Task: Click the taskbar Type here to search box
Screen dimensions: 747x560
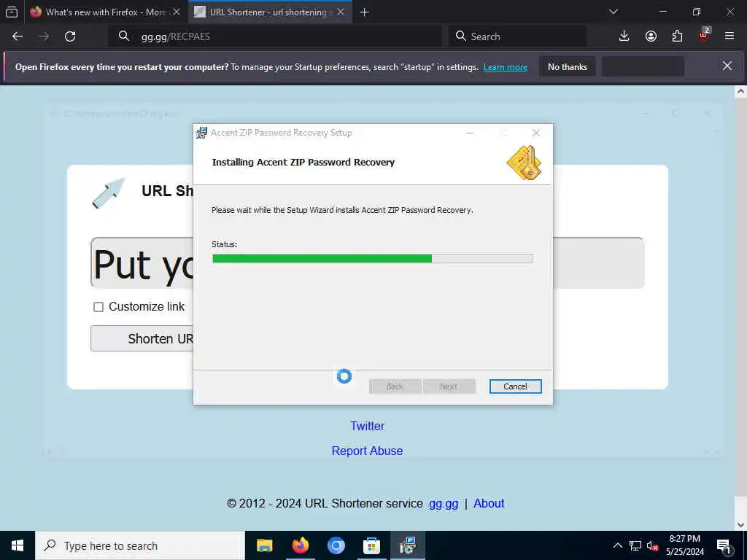Action: click(x=140, y=545)
